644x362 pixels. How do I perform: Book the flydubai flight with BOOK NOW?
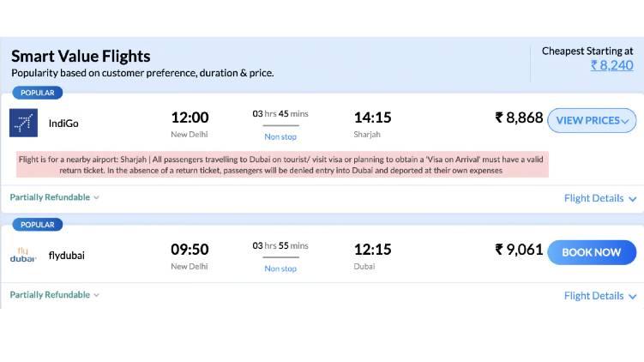592,252
